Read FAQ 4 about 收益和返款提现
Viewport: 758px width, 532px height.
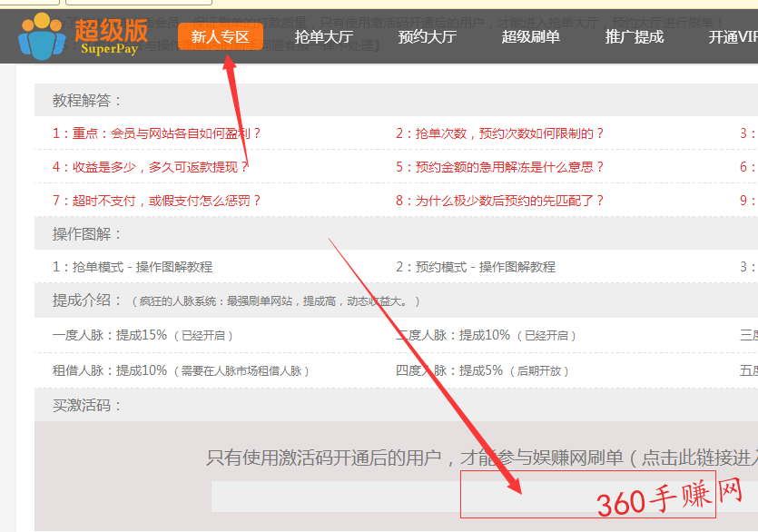coord(151,167)
